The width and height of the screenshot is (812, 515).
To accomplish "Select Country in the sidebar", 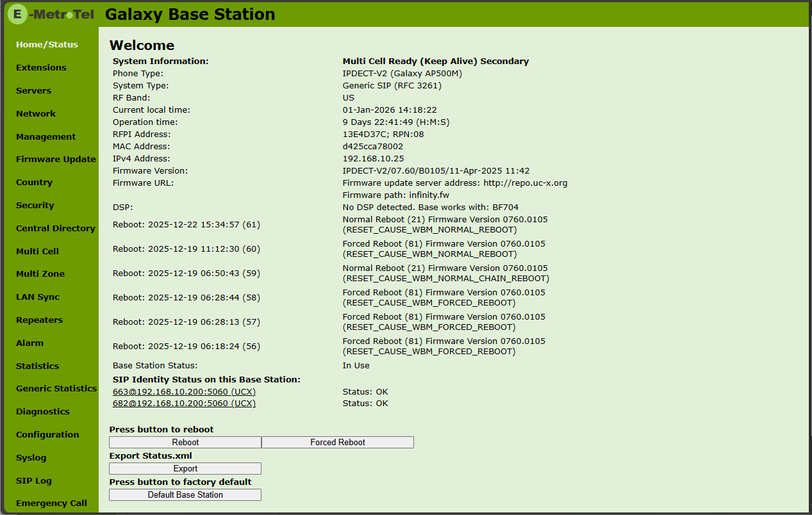I will 34,183.
